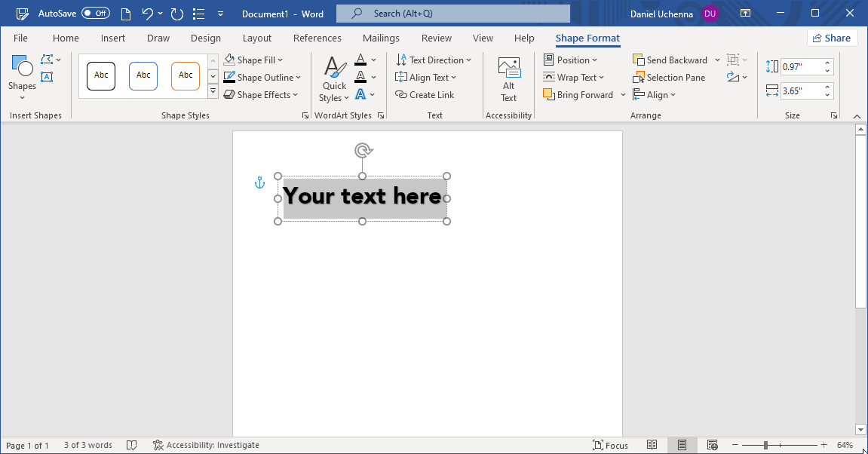The height and width of the screenshot is (454, 868).
Task: Click the Undo arrow icon
Action: click(148, 14)
